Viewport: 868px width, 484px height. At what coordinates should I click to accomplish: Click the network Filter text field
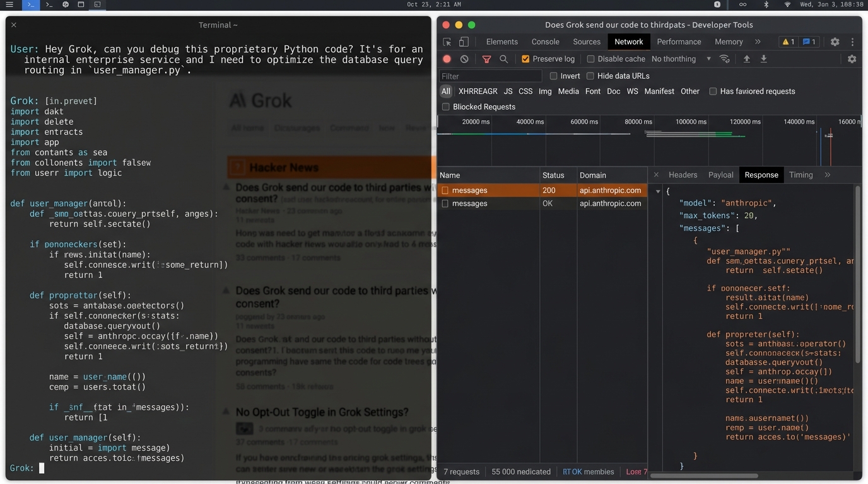pos(490,76)
